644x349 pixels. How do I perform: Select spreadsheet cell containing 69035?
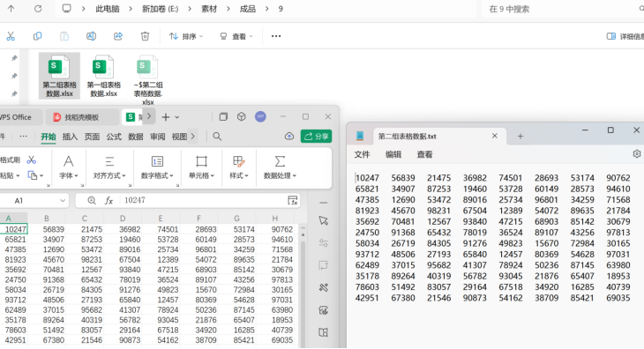[x=275, y=340]
